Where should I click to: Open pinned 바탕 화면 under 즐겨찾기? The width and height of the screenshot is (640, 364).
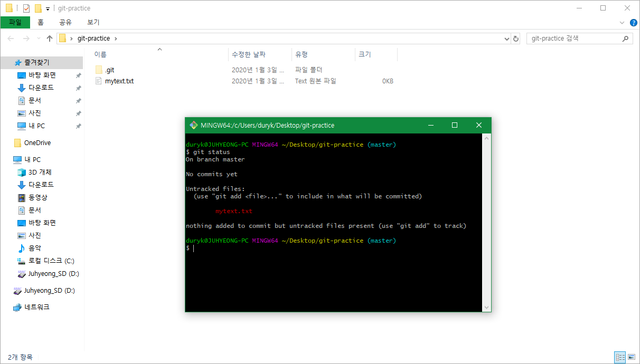point(42,75)
